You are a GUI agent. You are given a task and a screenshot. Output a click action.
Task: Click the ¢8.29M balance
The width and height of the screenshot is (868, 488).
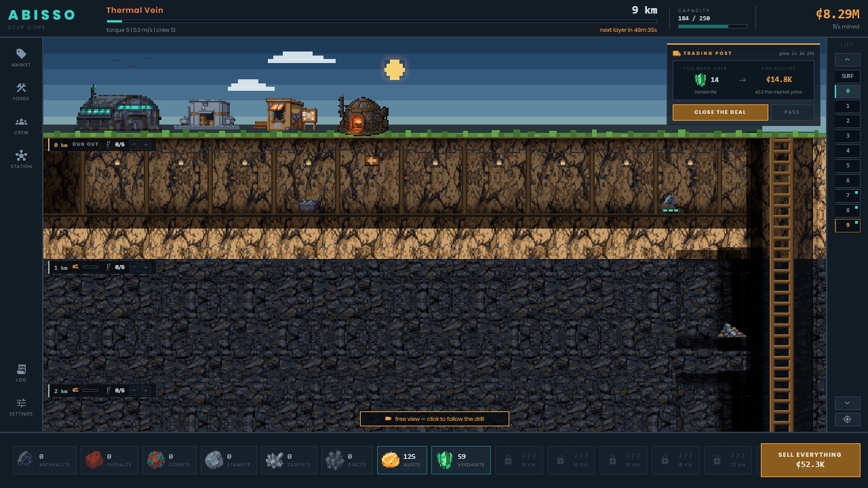[837, 14]
